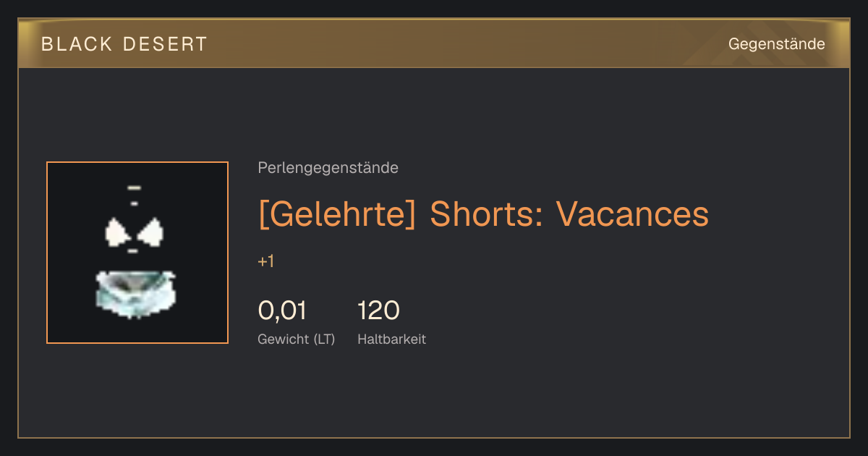Click the orange border of item icon
Viewport: 868px width, 456px height.
47,253
